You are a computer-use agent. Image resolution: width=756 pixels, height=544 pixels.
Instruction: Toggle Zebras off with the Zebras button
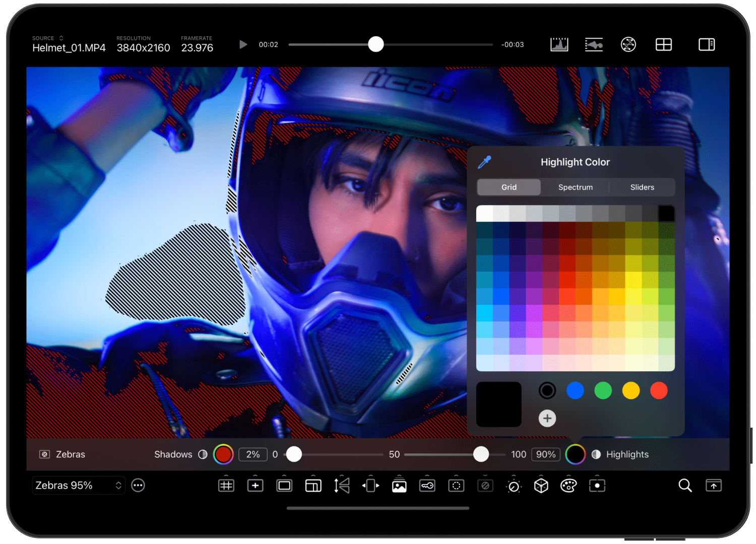pos(62,454)
